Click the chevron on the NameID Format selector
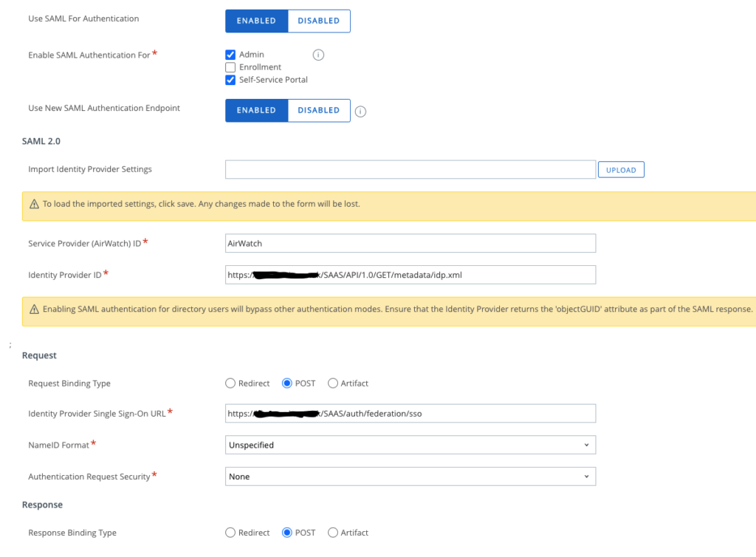756x557 pixels. [588, 445]
